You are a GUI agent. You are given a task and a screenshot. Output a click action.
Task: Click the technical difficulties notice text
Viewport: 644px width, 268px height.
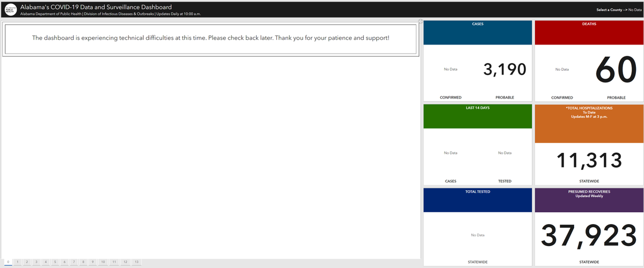210,39
